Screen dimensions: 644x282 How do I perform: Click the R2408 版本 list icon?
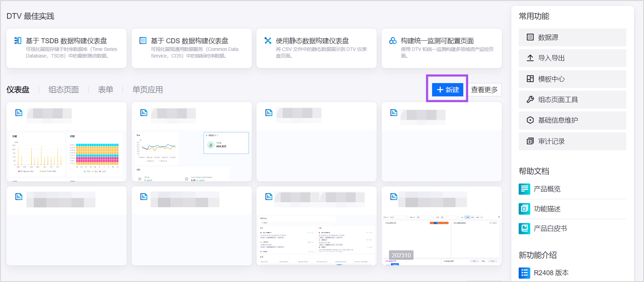524,273
